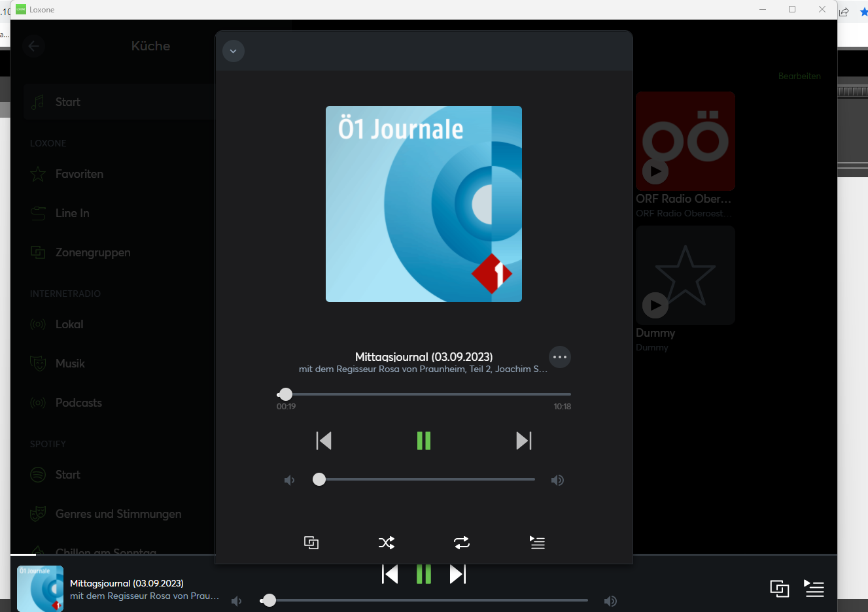The image size is (868, 612).
Task: Open the Dummy favorite tile label
Action: point(655,333)
